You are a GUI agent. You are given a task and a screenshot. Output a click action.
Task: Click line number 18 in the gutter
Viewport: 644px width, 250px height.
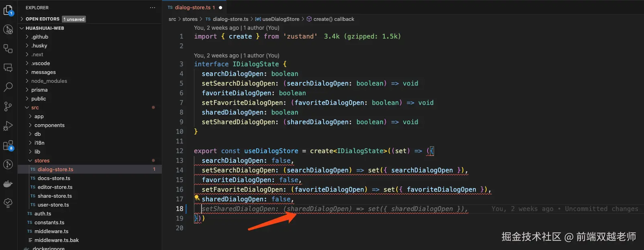179,209
